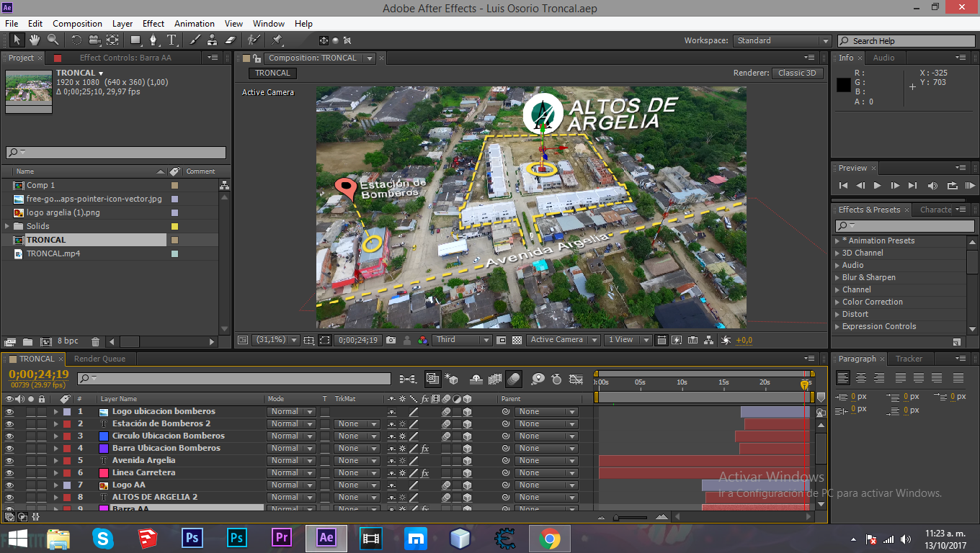Click the TRONCAL composition navigator button

pyautogui.click(x=272, y=73)
